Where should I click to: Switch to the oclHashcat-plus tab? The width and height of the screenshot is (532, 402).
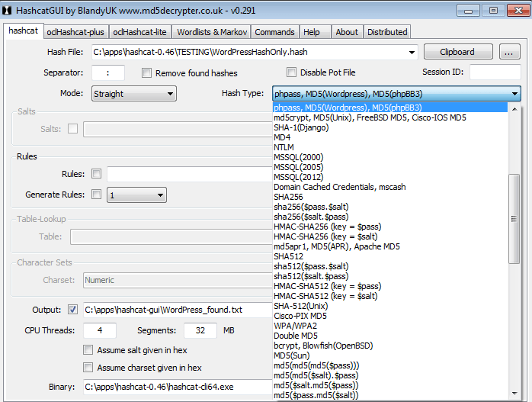tap(75, 32)
